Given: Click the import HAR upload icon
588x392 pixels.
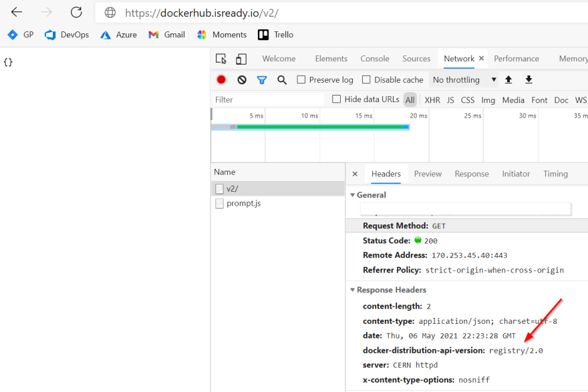Looking at the screenshot, I should point(508,79).
